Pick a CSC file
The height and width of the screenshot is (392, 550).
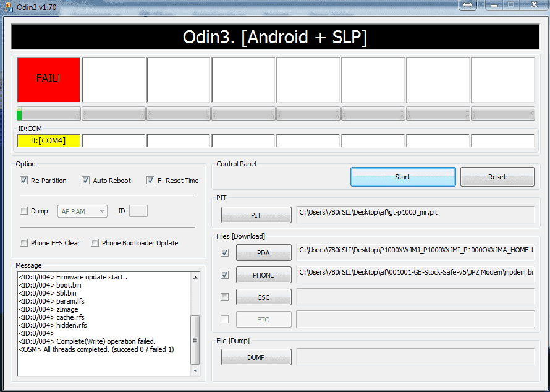point(264,297)
